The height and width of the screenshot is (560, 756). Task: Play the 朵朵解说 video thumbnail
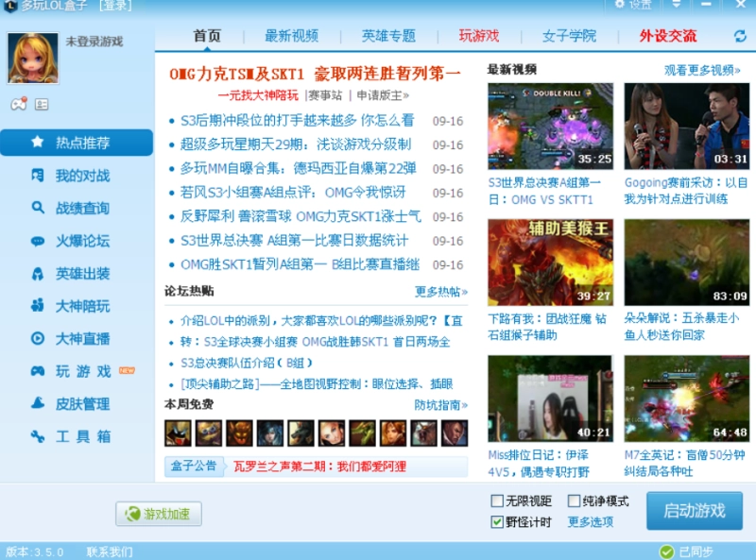point(687,263)
